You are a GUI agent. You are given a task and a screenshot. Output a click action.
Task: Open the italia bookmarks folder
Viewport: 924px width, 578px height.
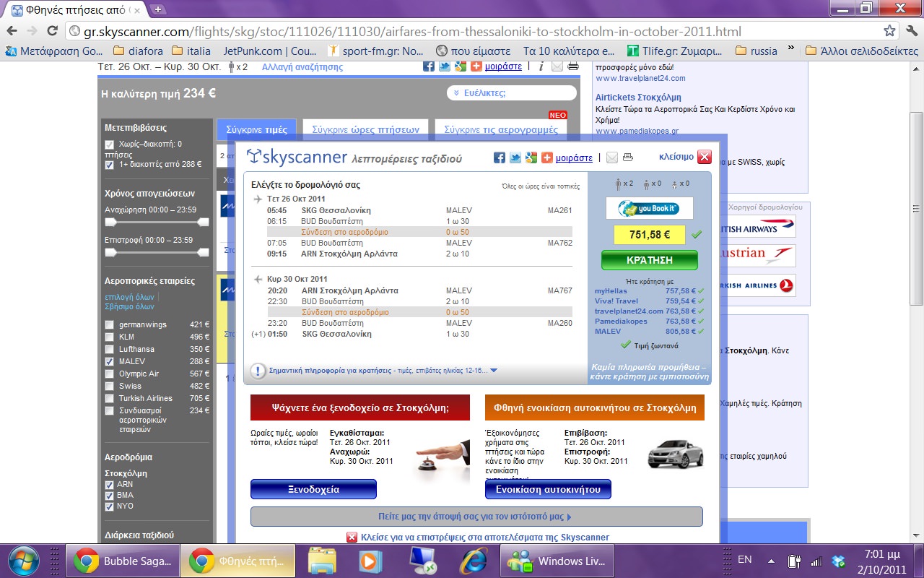tap(191, 51)
